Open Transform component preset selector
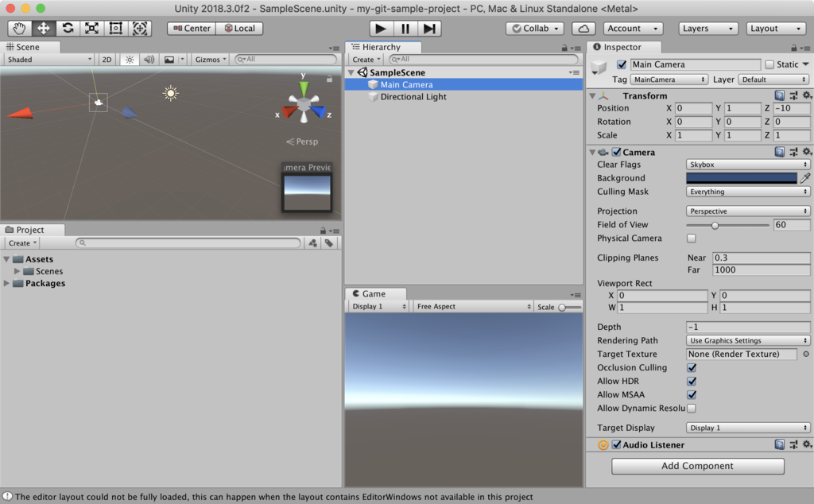Image resolution: width=814 pixels, height=504 pixels. pyautogui.click(x=793, y=95)
